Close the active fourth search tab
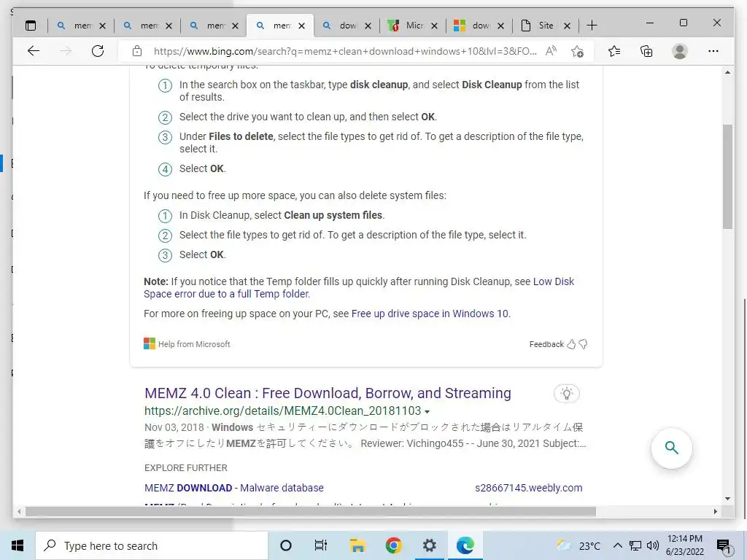Screen dimensions: 747x560 pyautogui.click(x=301, y=26)
